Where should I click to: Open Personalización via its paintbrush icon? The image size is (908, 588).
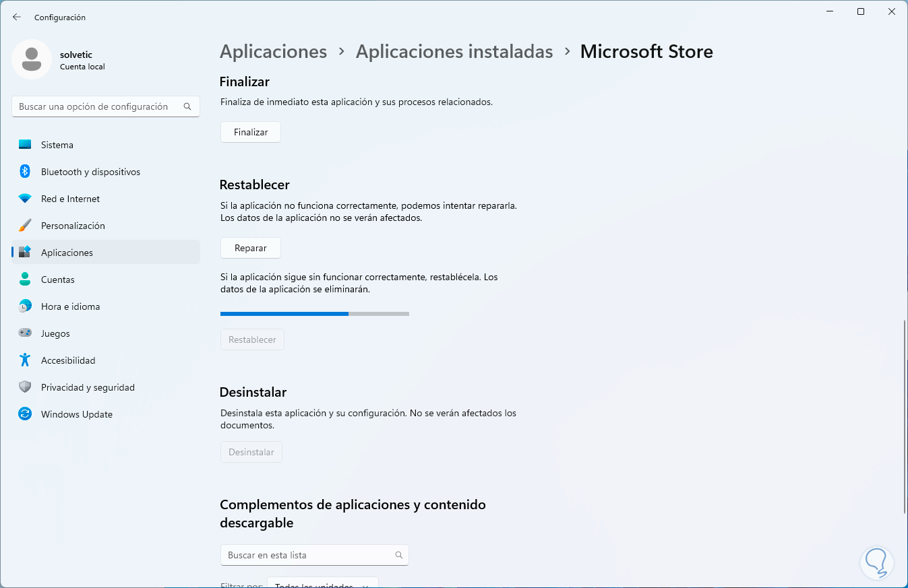pyautogui.click(x=25, y=226)
